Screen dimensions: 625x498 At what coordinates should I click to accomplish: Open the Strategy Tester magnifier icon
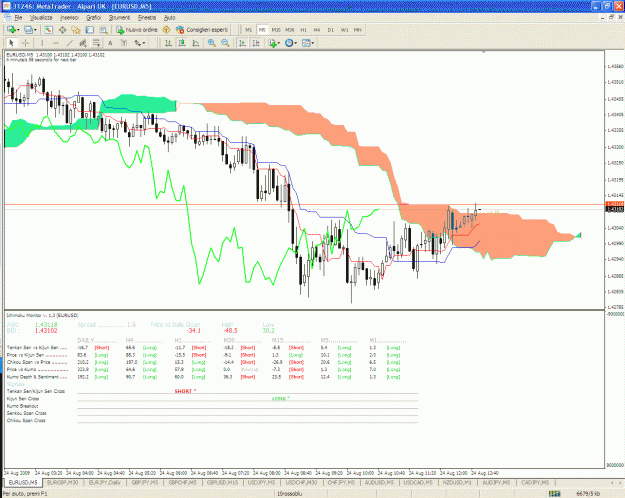[103, 30]
